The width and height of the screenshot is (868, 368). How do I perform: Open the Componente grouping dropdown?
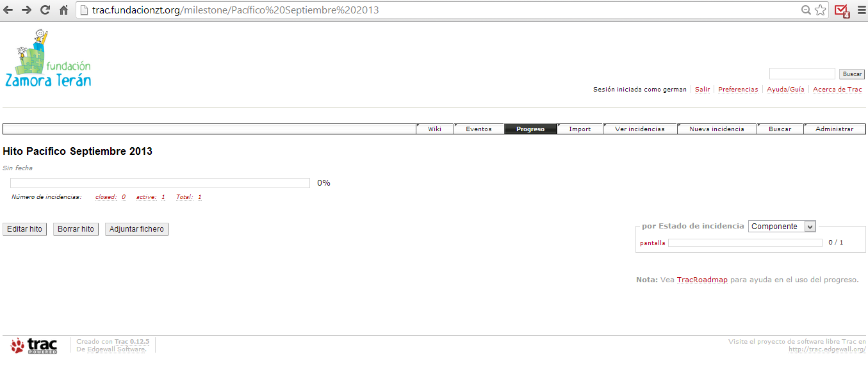pyautogui.click(x=782, y=227)
